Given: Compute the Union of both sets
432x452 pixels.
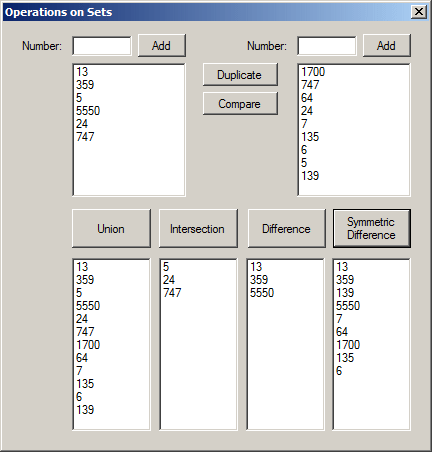Looking at the screenshot, I should pos(111,229).
